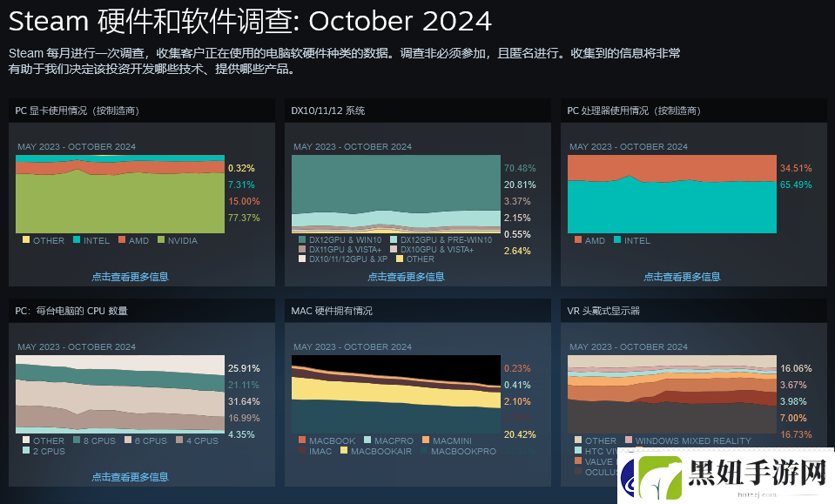Screen dimensions: 835x504
Task: Select the IMAC legend swatch
Action: [302, 450]
